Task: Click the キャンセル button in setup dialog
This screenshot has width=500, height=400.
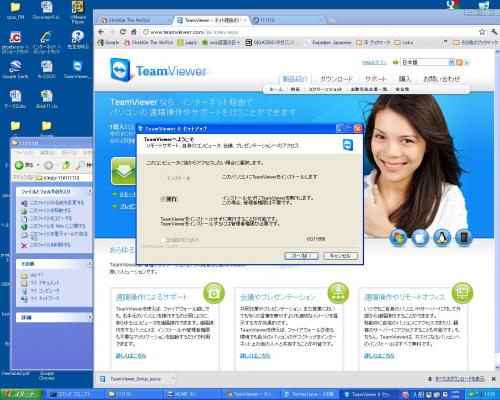Action: 340,256
